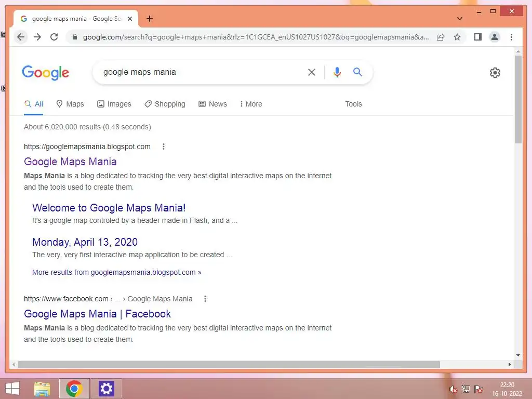Click the scroll right arrow
The width and height of the screenshot is (532, 399).
(509, 364)
